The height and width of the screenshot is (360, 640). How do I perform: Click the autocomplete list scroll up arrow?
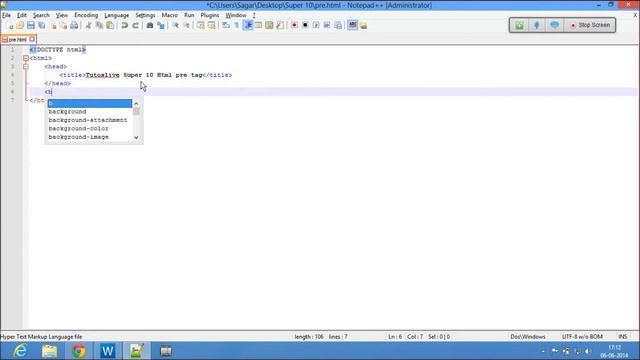click(136, 103)
